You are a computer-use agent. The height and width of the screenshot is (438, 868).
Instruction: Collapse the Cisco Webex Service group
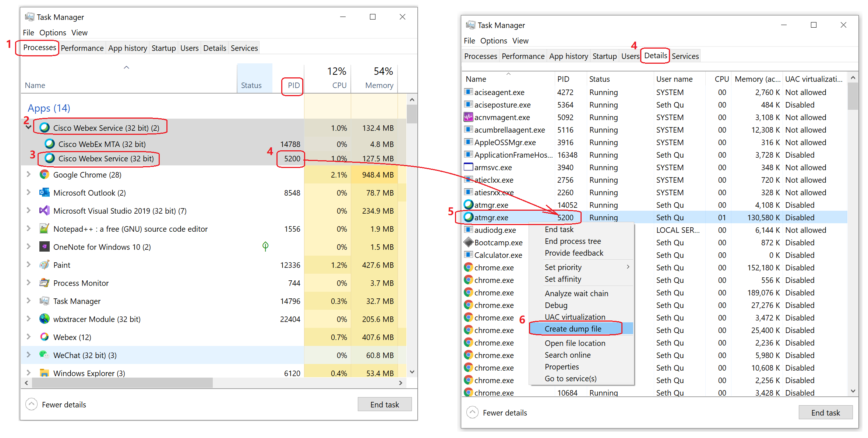(x=28, y=127)
